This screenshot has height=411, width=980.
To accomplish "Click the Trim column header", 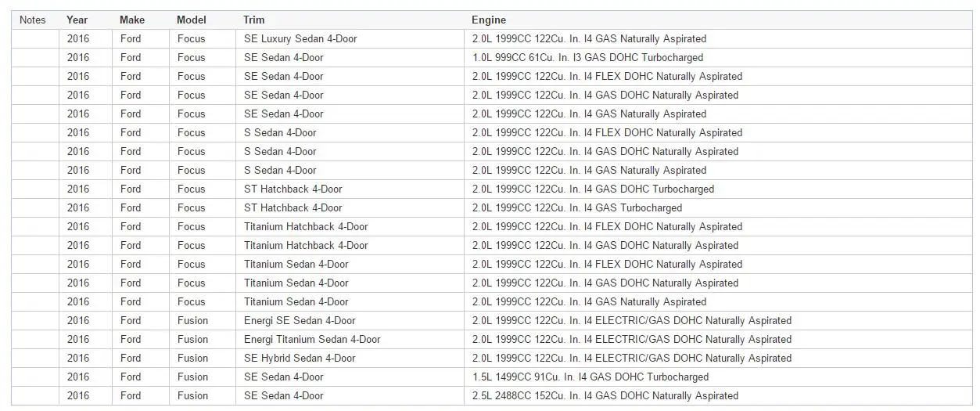I will [x=254, y=20].
